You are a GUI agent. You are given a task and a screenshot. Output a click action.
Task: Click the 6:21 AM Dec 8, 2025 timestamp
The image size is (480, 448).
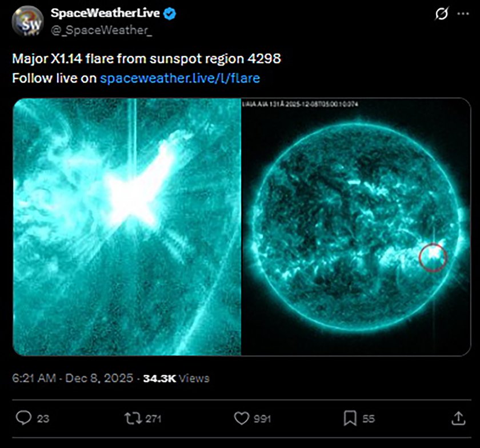72,378
